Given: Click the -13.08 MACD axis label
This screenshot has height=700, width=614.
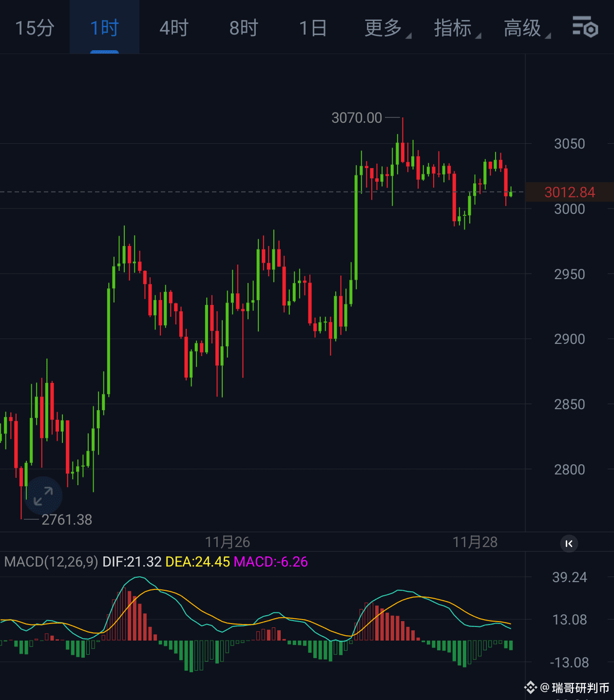Looking at the screenshot, I should [570, 663].
